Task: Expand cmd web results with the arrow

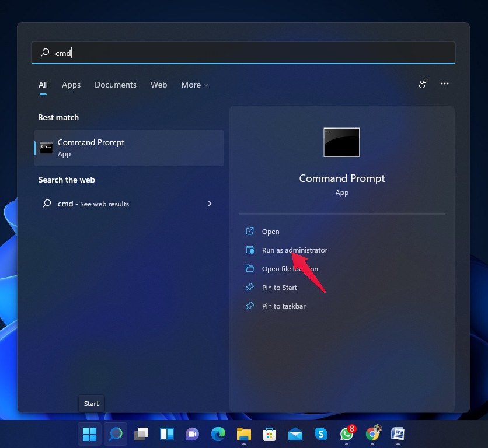Action: tap(210, 204)
